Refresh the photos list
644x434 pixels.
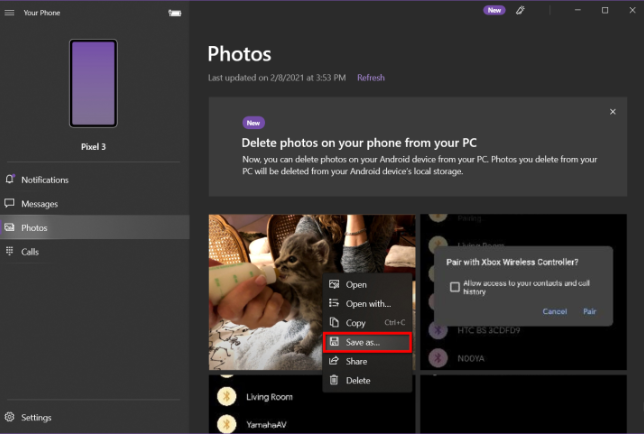click(370, 78)
